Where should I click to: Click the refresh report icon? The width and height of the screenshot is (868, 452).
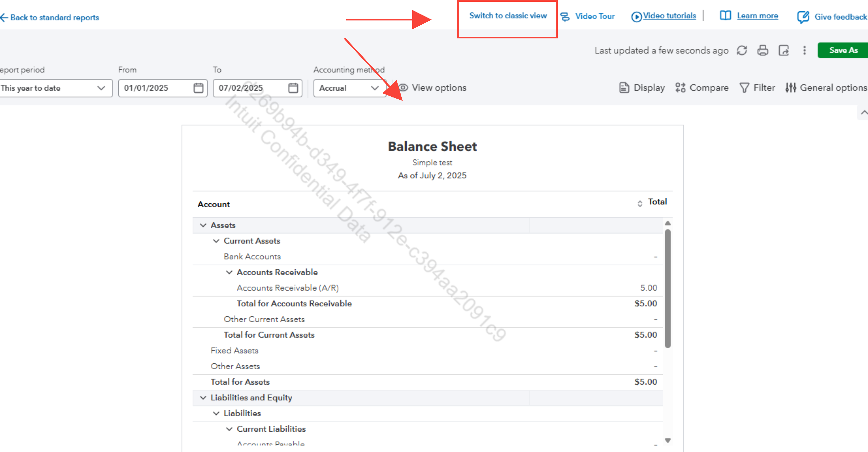coord(742,50)
